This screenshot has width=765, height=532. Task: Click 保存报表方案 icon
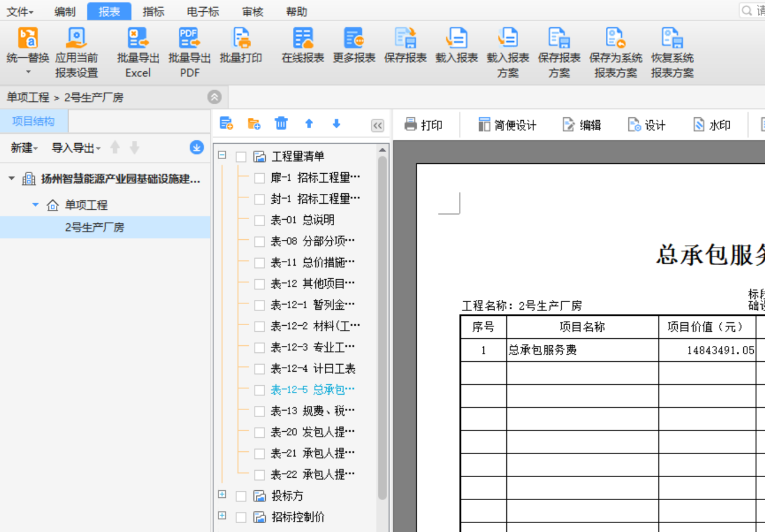pyautogui.click(x=559, y=39)
